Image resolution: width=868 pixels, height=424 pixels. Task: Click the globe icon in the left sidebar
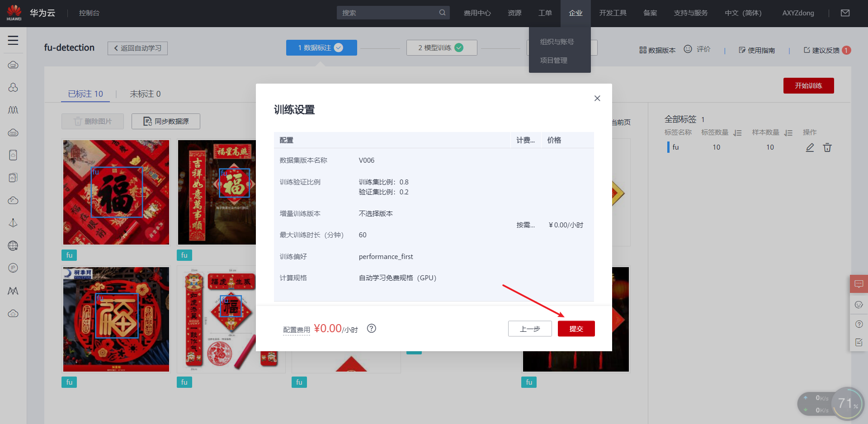click(x=13, y=246)
